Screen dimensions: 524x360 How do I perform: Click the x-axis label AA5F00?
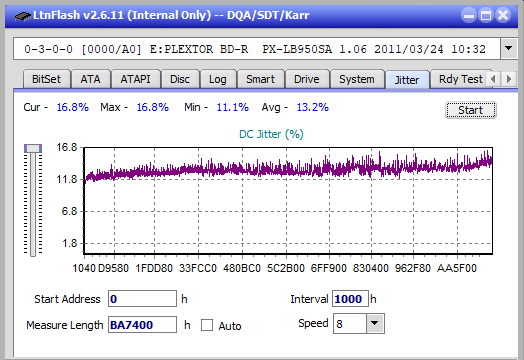tap(456, 268)
